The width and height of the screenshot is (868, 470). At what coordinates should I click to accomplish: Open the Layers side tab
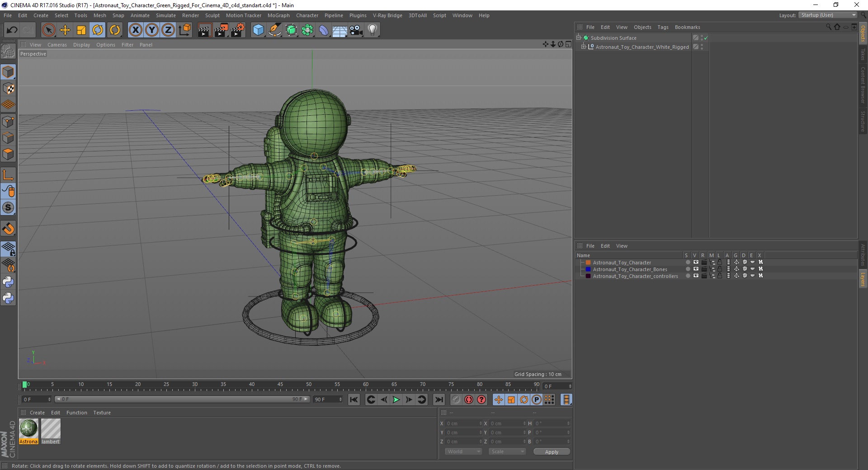[863, 279]
